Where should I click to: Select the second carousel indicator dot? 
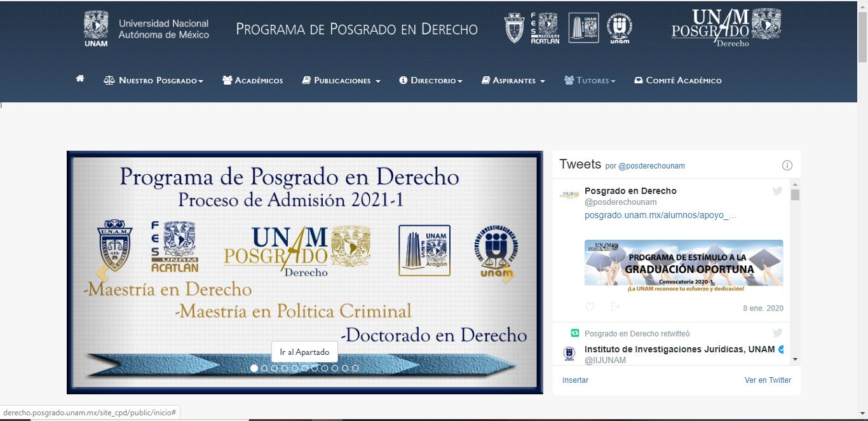coord(264,368)
